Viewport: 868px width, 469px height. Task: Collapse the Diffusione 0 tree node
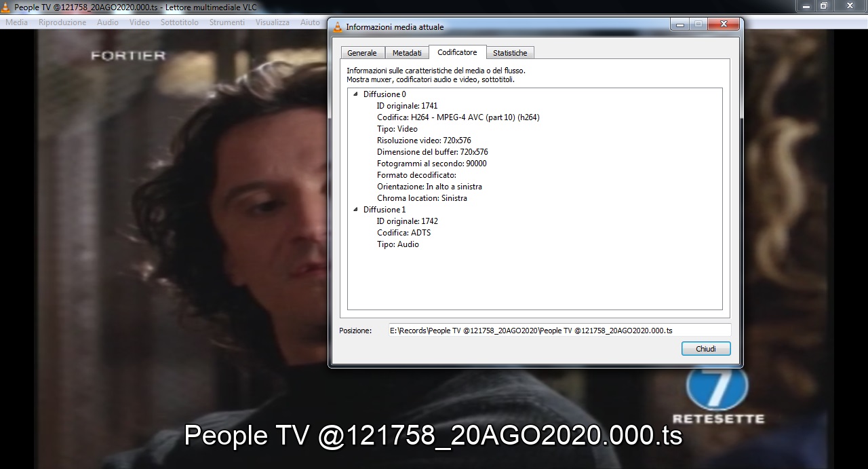coord(355,94)
